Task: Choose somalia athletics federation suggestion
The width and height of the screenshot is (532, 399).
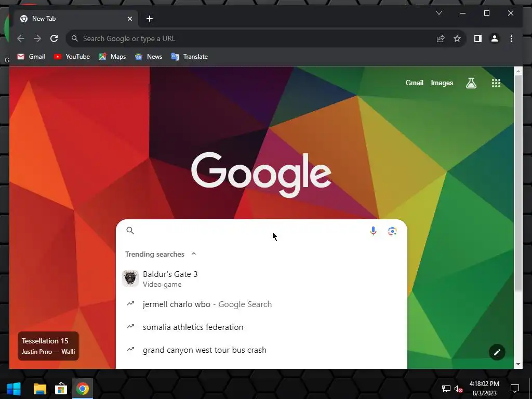Action: coord(261,327)
